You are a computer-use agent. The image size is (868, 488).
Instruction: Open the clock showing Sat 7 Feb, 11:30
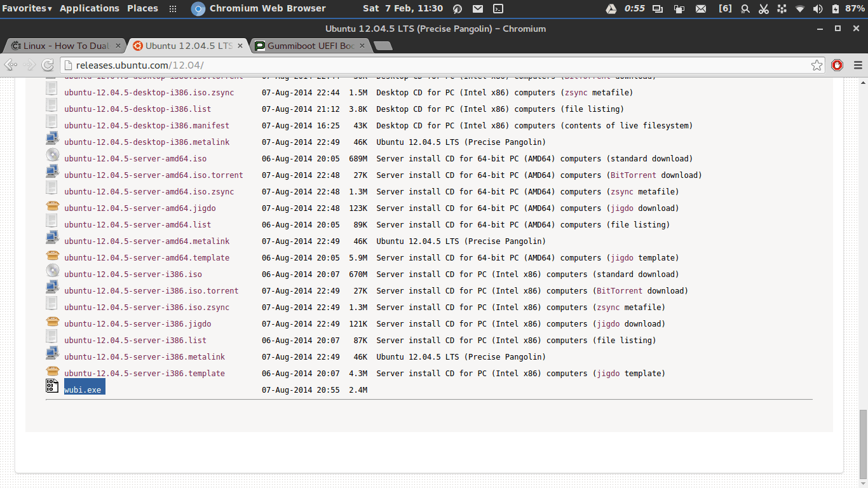point(403,8)
